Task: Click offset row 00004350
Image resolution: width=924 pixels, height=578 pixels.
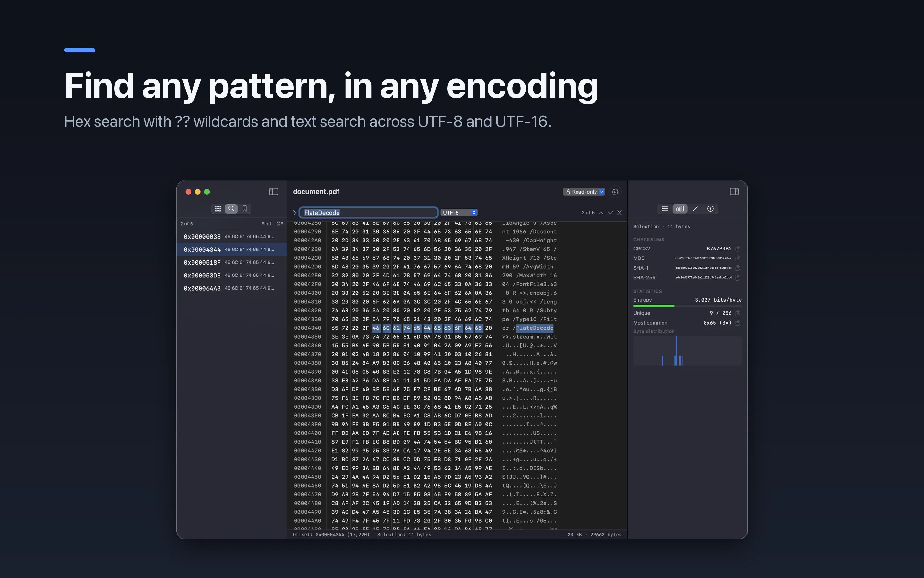Action: tap(307, 337)
